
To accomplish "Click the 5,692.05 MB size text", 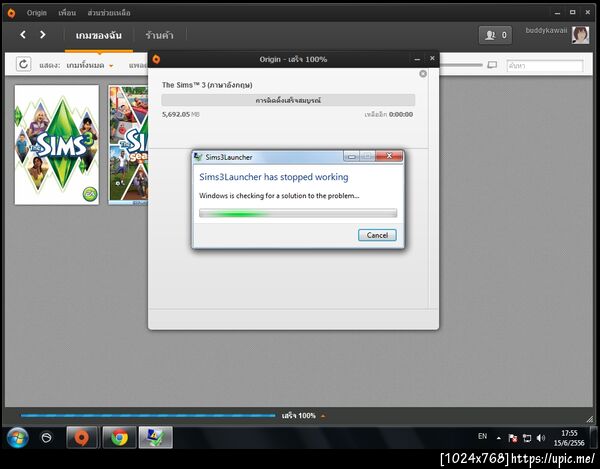I will (181, 114).
